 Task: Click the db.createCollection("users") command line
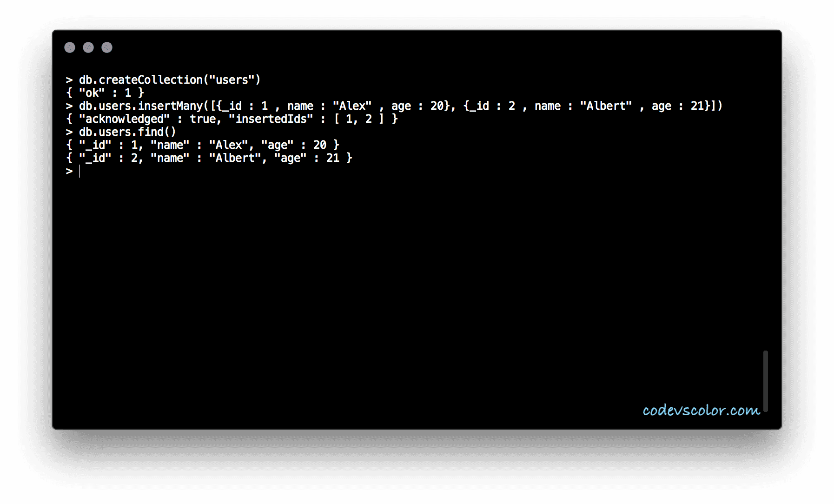tap(163, 80)
